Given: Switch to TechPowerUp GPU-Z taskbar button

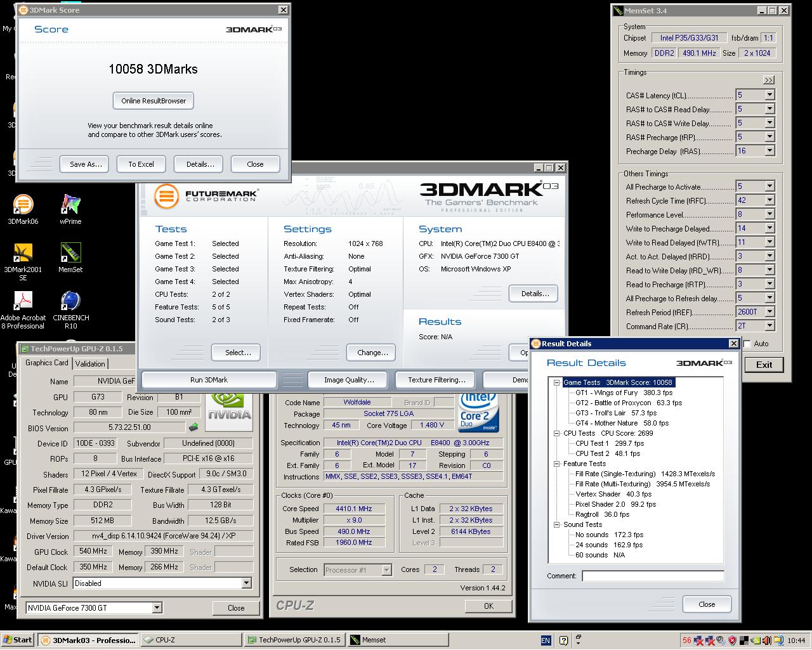Looking at the screenshot, I should (294, 640).
